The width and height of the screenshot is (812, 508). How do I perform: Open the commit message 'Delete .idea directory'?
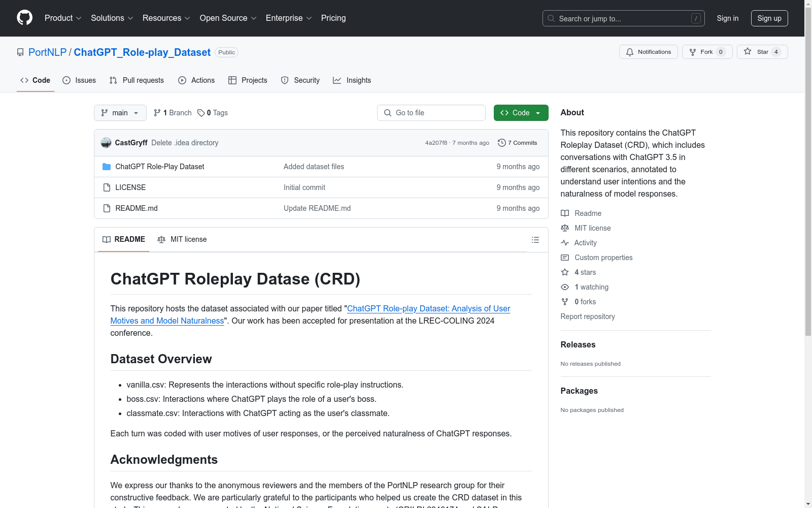[185, 143]
